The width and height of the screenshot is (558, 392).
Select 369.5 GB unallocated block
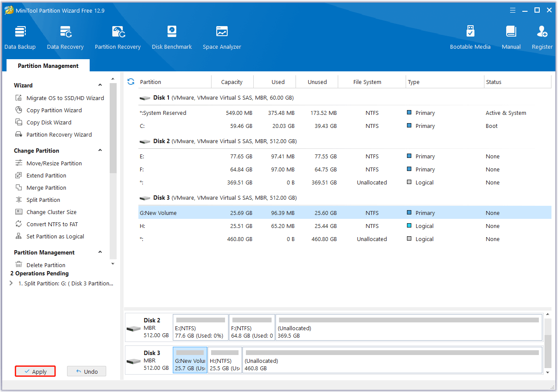click(409, 328)
